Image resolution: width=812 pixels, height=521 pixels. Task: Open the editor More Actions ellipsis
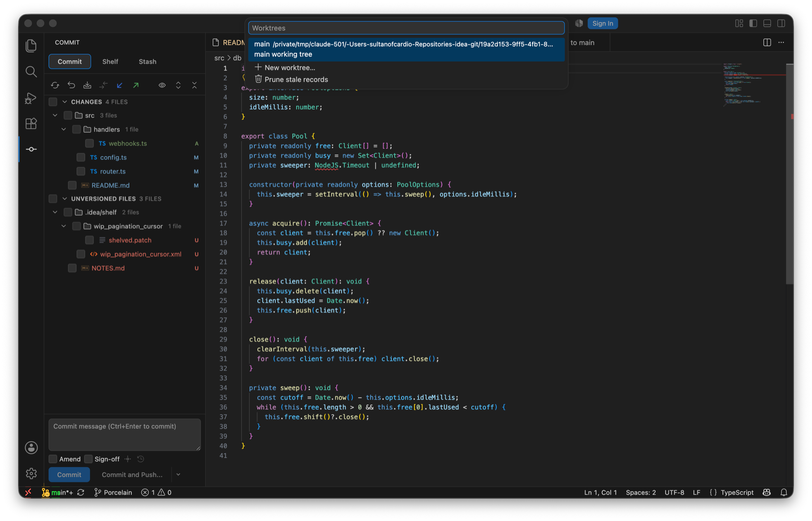(x=781, y=43)
